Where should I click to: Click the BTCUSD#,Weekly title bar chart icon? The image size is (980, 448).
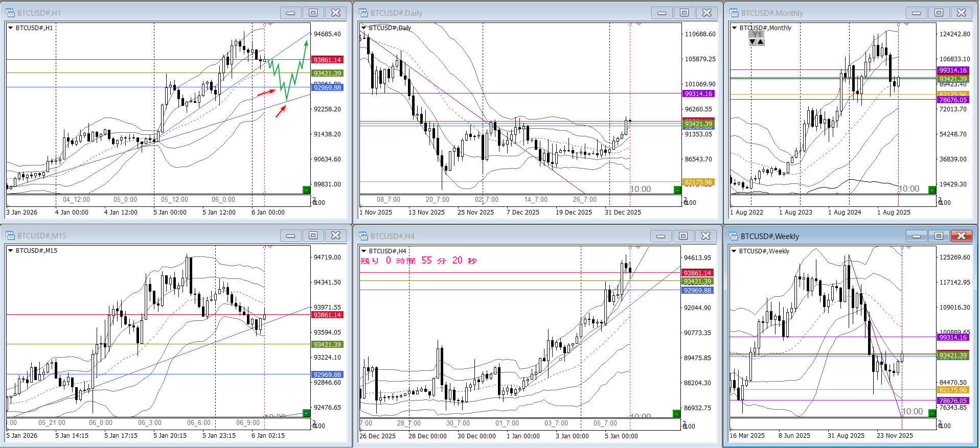[x=734, y=236]
